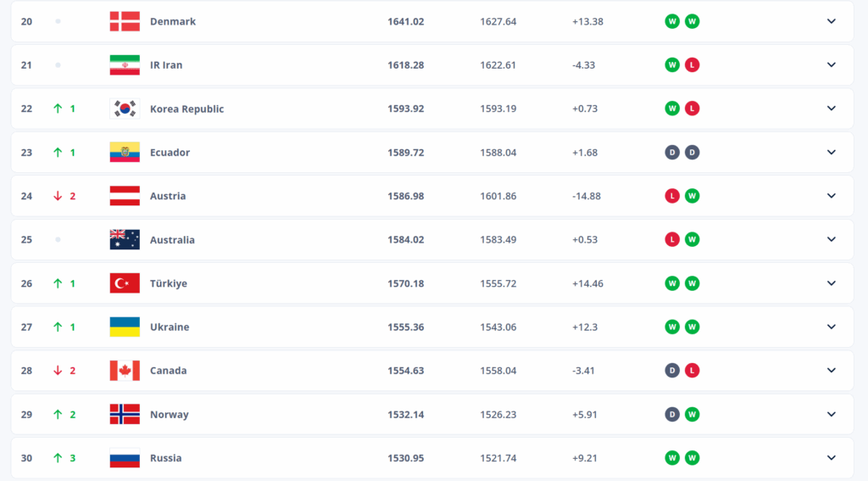Open the Australia team name link
The width and height of the screenshot is (868, 481).
tap(172, 240)
